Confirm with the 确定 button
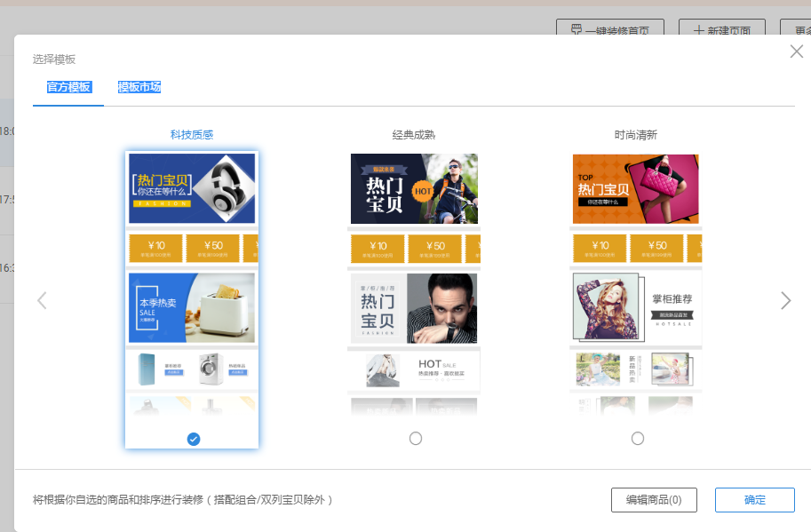Image resolution: width=811 pixels, height=532 pixels. click(754, 500)
